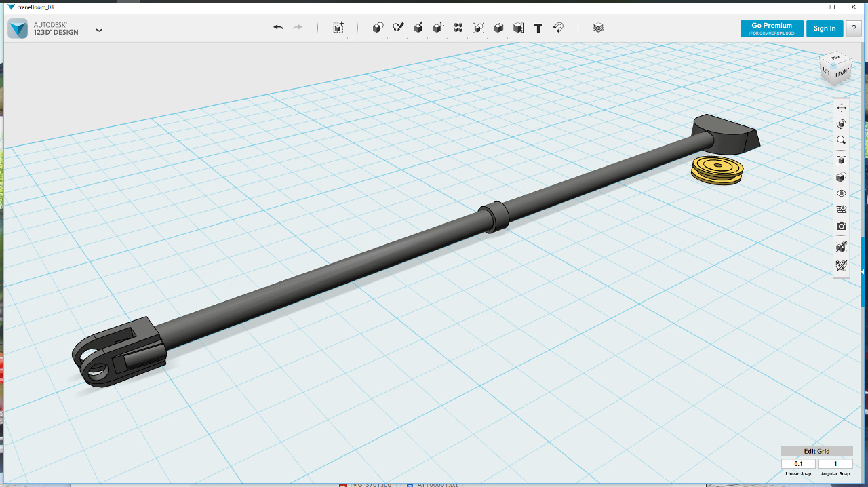Open help with the question mark button
Image resolution: width=868 pixels, height=487 pixels.
click(853, 28)
